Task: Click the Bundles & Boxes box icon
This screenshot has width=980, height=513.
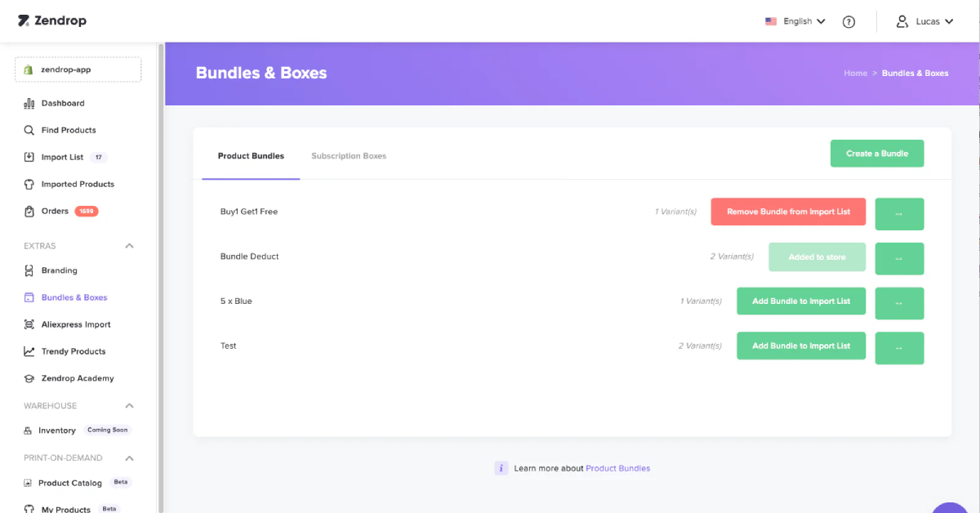Action: (x=29, y=297)
